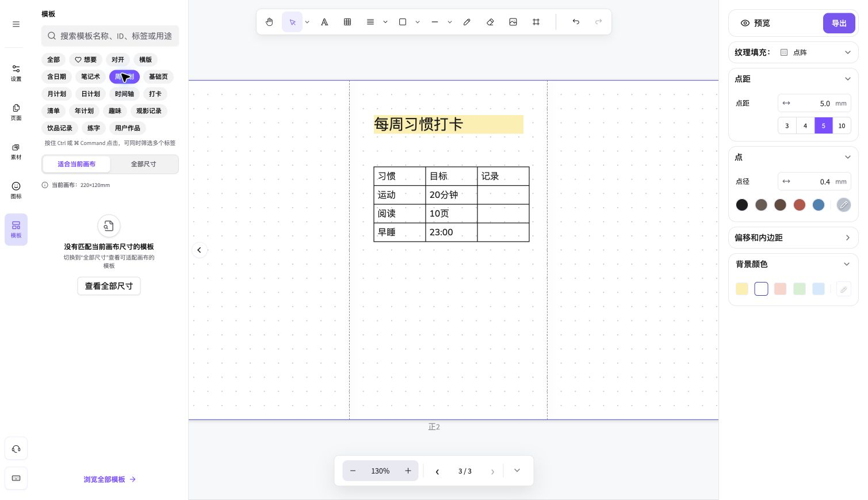This screenshot has height=500, width=868.
Task: Click the template search field
Action: pyautogui.click(x=110, y=36)
